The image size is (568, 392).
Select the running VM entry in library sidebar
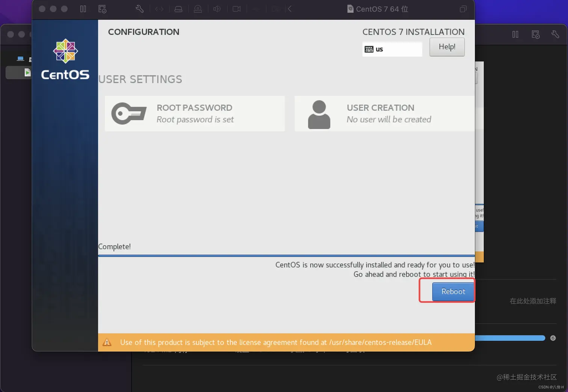click(x=19, y=72)
